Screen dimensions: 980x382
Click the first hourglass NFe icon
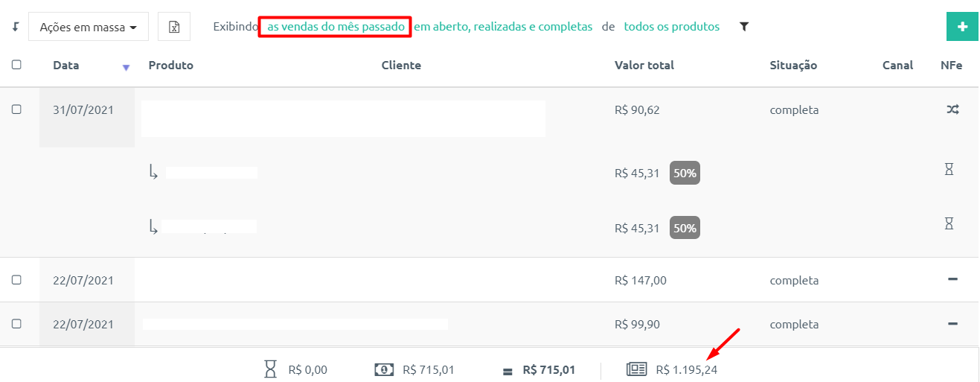coord(949,169)
